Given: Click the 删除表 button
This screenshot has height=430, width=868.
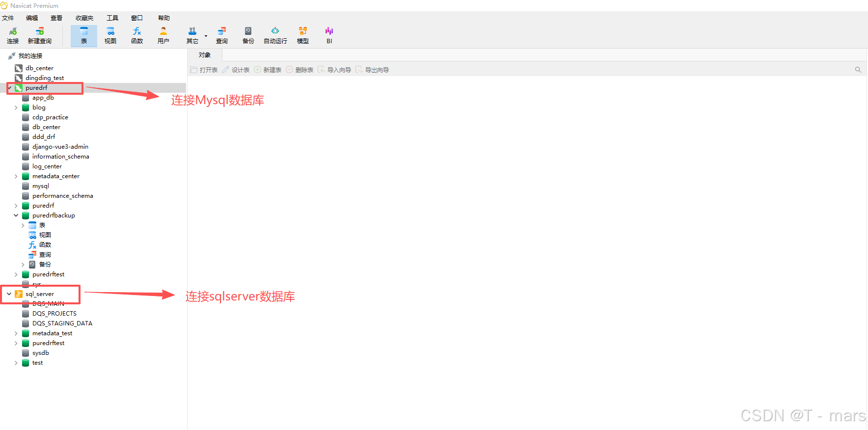Looking at the screenshot, I should (299, 70).
